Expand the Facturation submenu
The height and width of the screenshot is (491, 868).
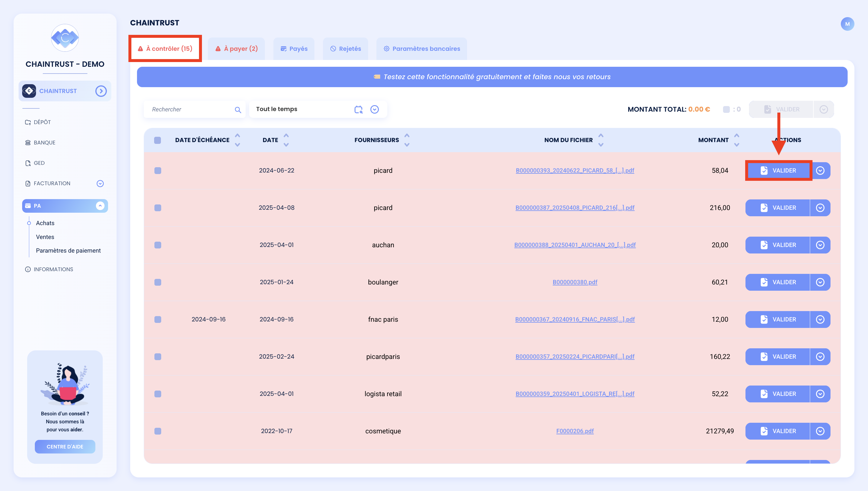100,183
